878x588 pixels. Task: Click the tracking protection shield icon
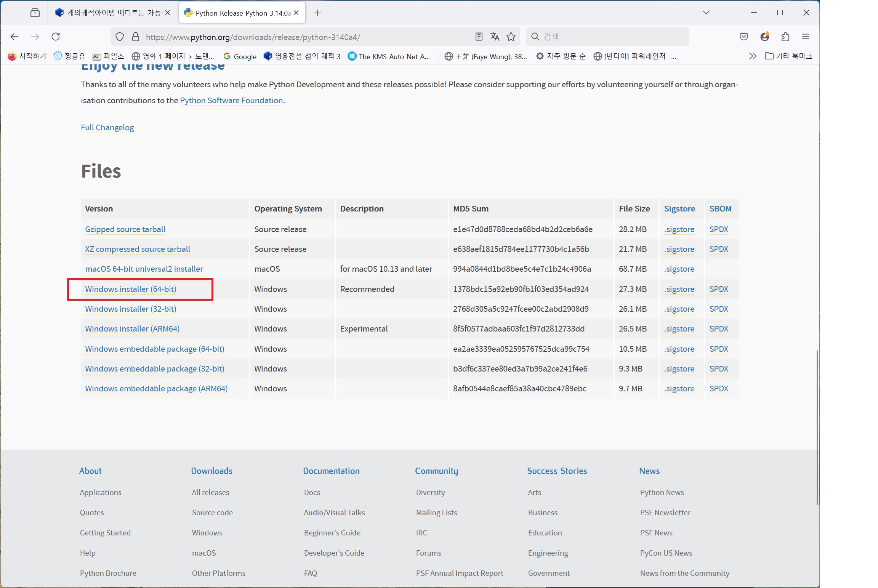[120, 37]
